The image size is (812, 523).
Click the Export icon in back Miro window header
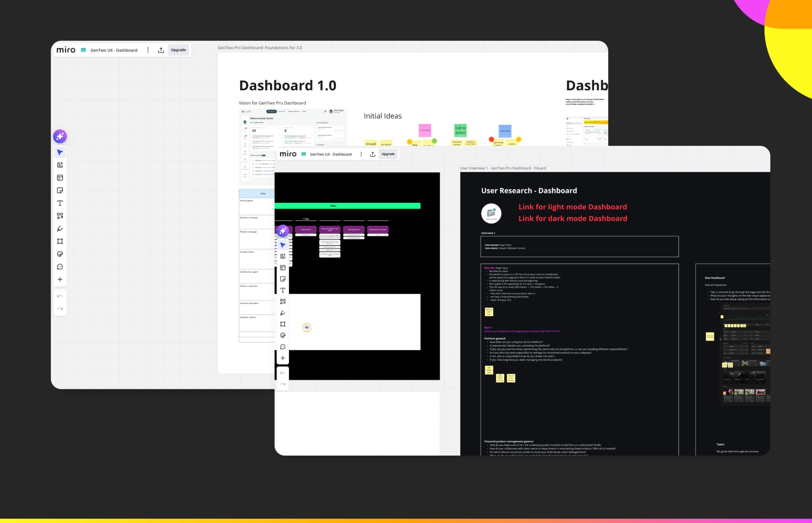(x=161, y=50)
